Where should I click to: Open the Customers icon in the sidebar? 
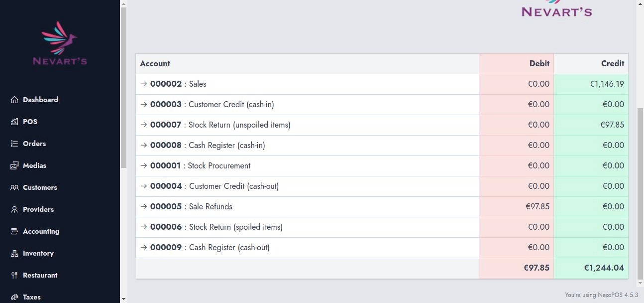14,187
